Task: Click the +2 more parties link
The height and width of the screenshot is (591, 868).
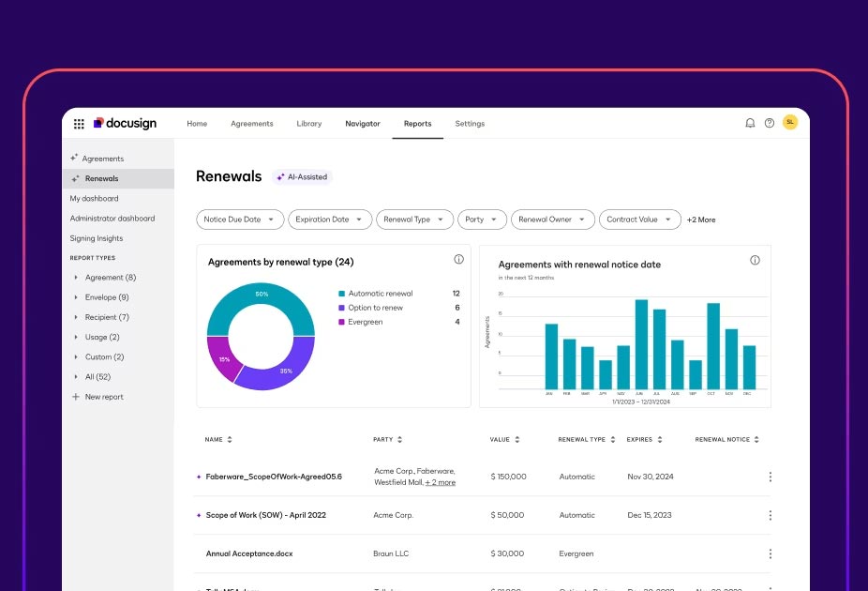Action: pos(440,482)
